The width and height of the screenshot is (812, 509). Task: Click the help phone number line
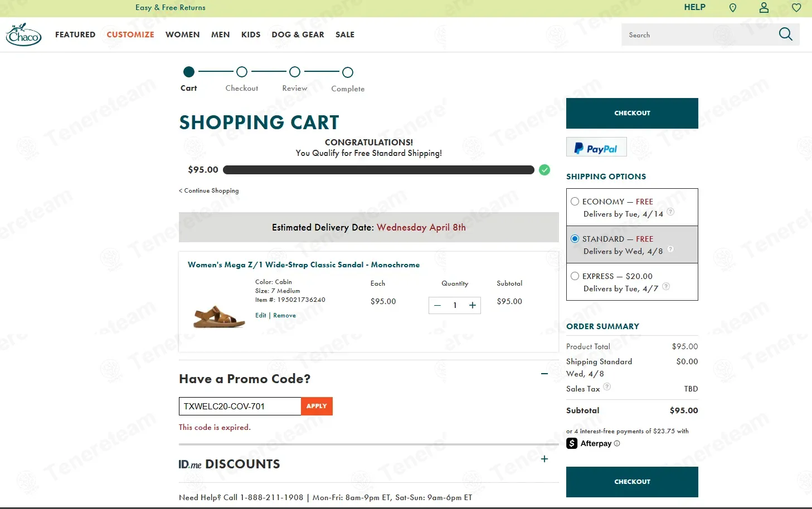click(325, 497)
